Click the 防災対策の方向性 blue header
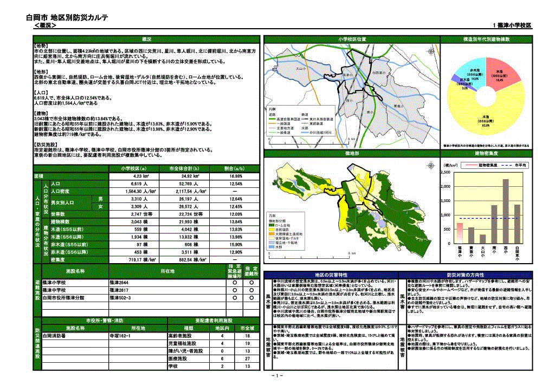 point(466,275)
